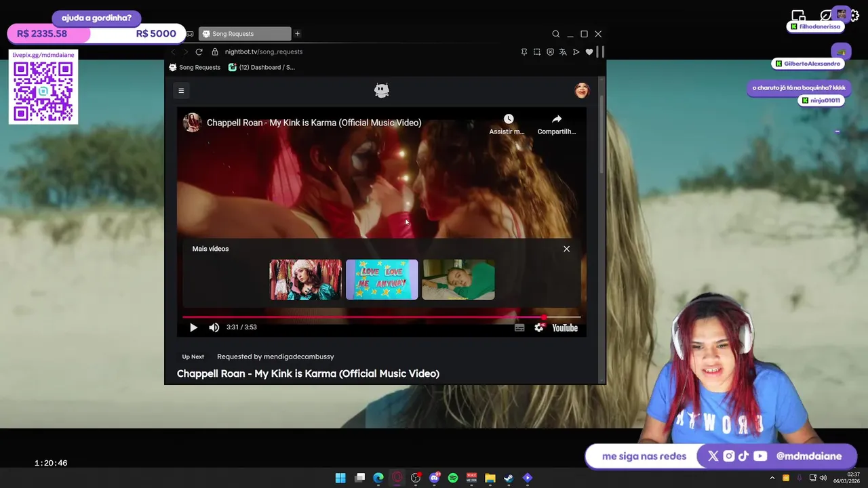Screen dimensions: 868x488
Task: Open File Explorer from taskbar
Action: click(x=490, y=478)
